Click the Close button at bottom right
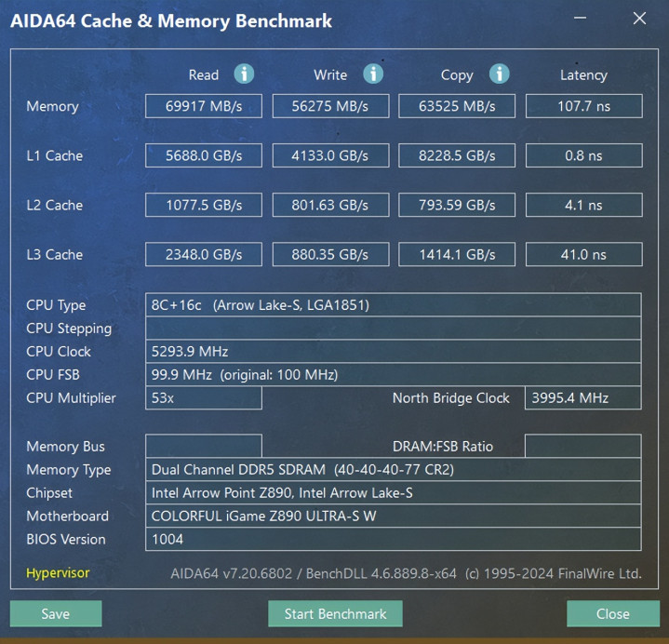669x644 pixels. pyautogui.click(x=613, y=613)
